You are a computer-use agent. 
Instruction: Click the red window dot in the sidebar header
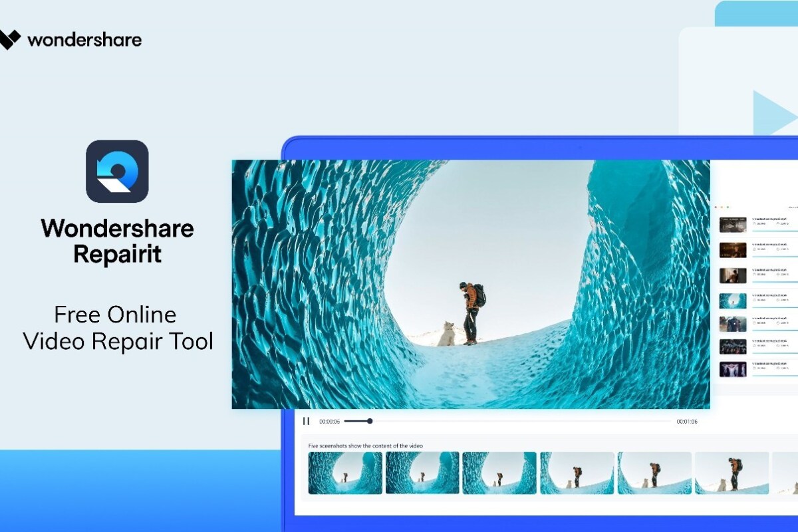(716, 207)
